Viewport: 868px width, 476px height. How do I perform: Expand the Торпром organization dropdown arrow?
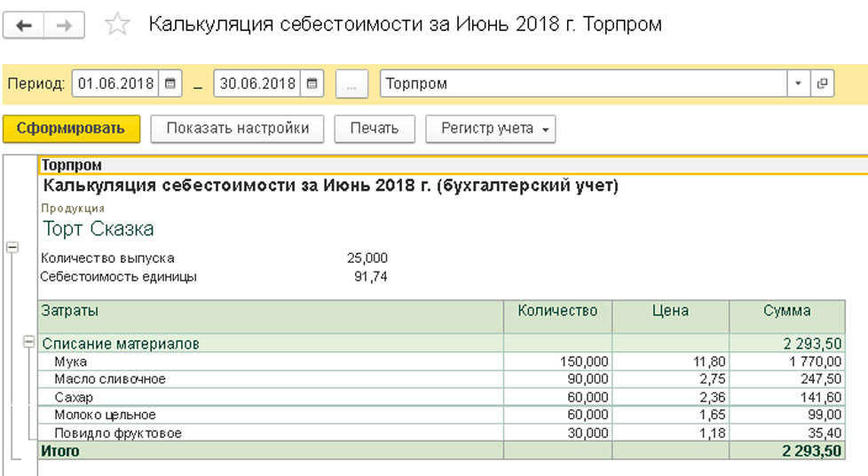pyautogui.click(x=798, y=84)
